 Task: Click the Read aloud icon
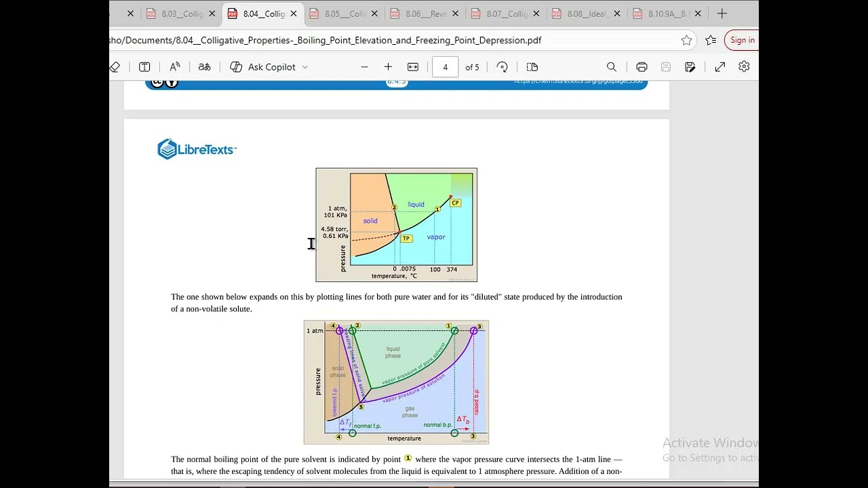(174, 66)
